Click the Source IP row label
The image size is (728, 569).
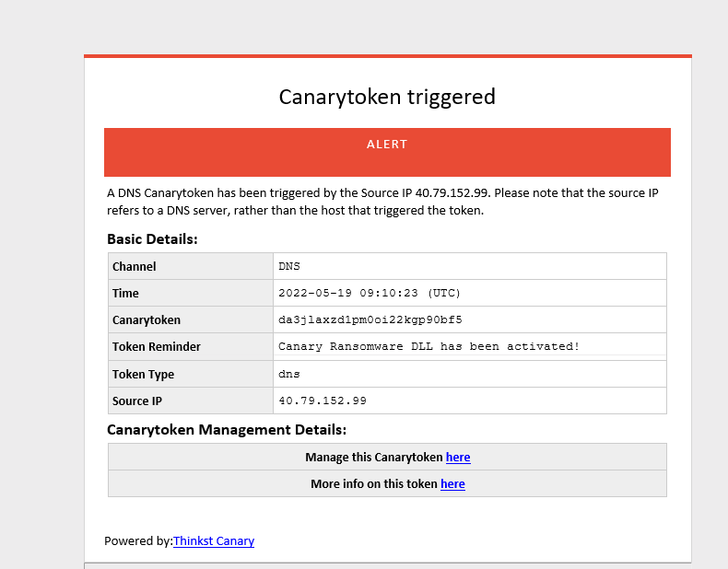(137, 401)
